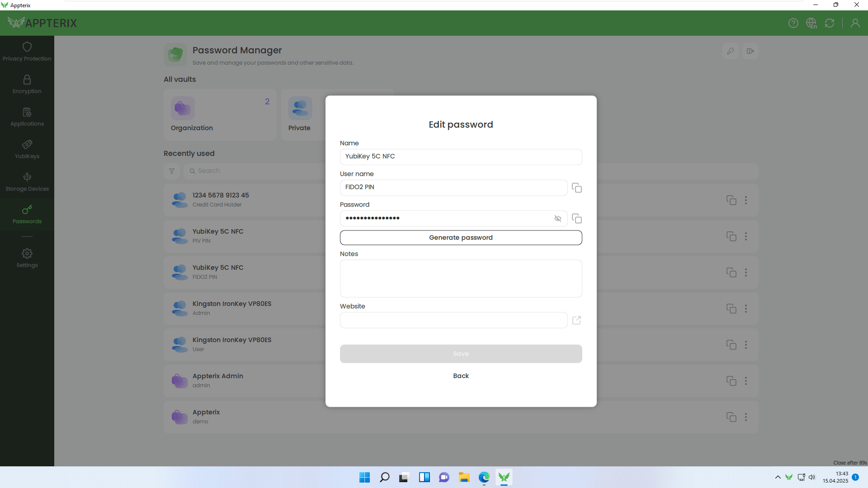Click the sync refresh icon
The image size is (868, 488).
pos(830,23)
